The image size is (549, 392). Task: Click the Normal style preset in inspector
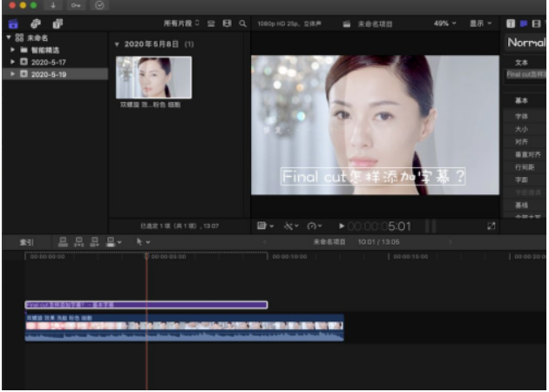pos(525,43)
